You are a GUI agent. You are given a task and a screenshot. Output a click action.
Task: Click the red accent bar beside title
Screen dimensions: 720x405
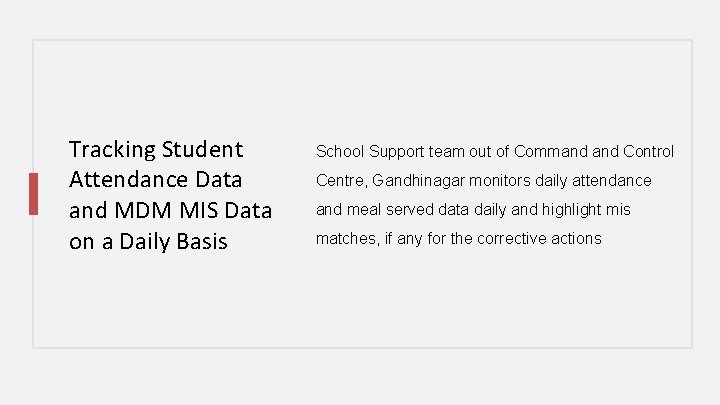[34, 194]
